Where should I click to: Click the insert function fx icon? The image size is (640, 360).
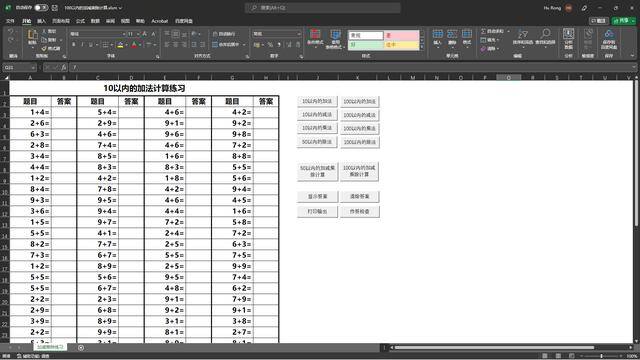(64, 67)
